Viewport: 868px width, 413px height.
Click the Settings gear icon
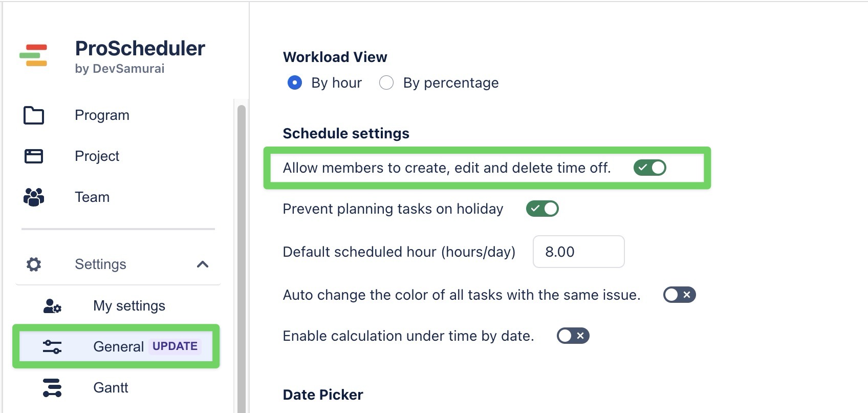click(x=33, y=264)
